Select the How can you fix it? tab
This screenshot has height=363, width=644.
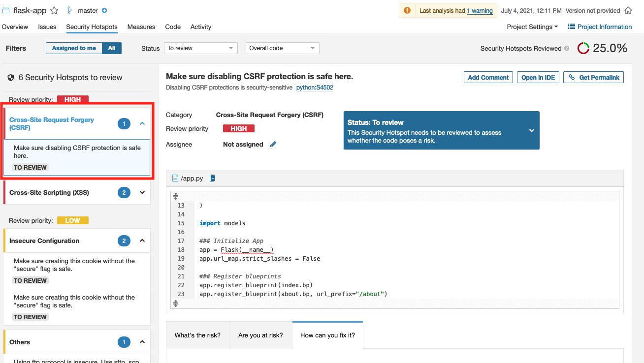tap(327, 335)
